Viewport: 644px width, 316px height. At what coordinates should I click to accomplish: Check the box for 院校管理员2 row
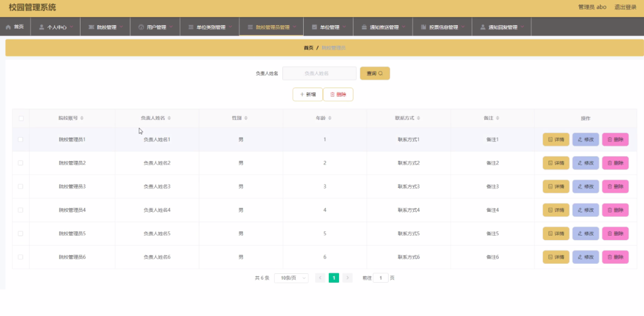[21, 163]
